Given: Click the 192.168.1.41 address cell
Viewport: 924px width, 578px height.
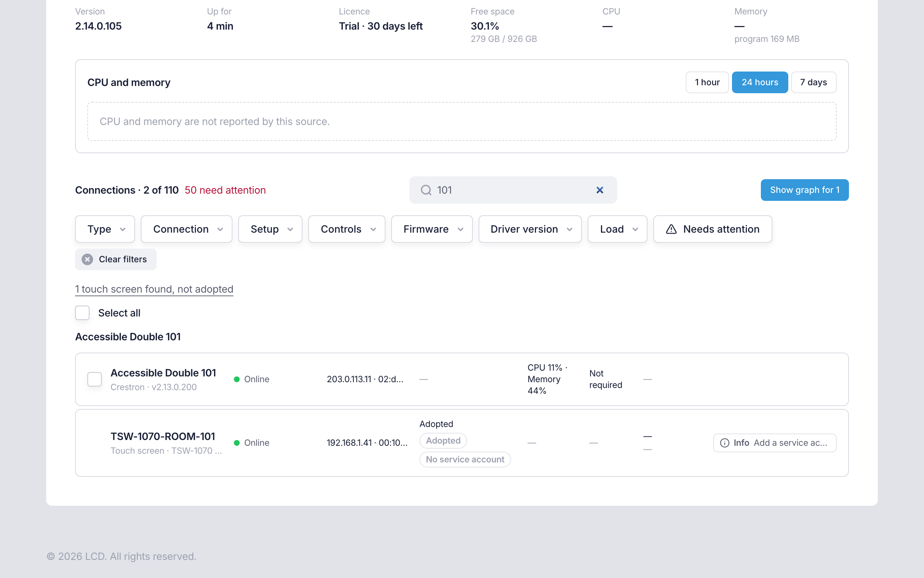Looking at the screenshot, I should pyautogui.click(x=367, y=443).
